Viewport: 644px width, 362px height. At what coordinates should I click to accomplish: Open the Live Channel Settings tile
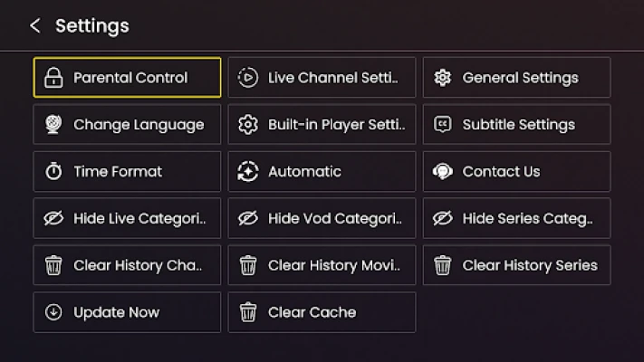pos(322,78)
